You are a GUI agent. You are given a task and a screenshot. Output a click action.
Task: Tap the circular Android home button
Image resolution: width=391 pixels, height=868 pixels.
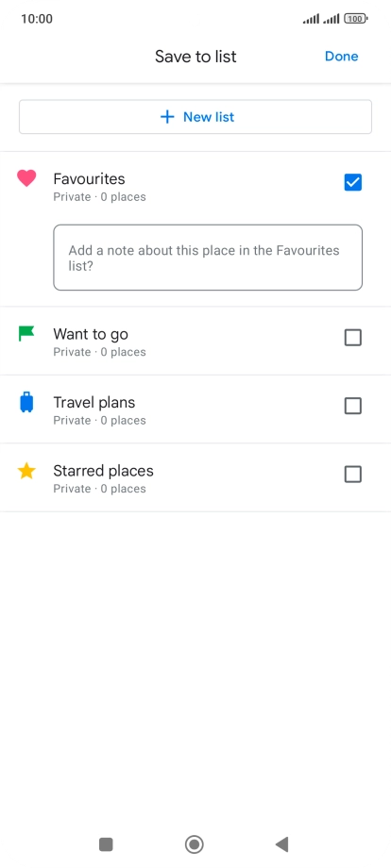pos(195,844)
